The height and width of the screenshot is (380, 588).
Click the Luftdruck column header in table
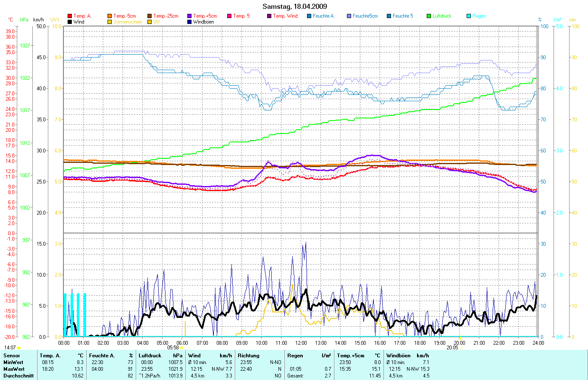pyautogui.click(x=150, y=356)
